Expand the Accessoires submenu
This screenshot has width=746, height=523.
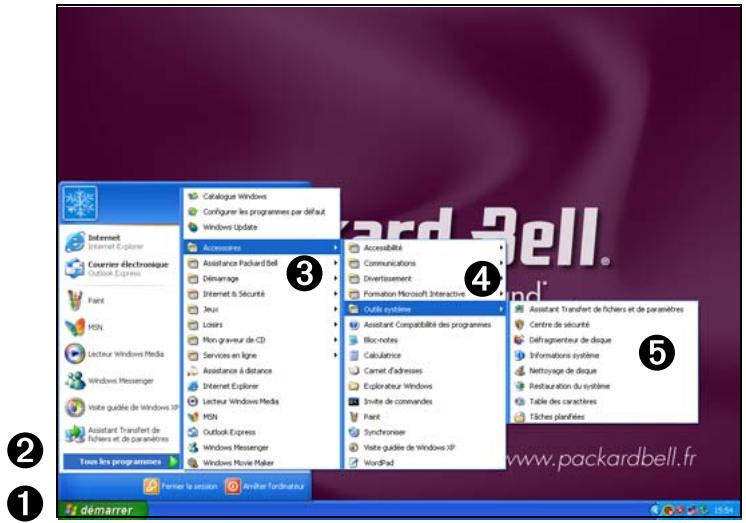click(x=262, y=247)
